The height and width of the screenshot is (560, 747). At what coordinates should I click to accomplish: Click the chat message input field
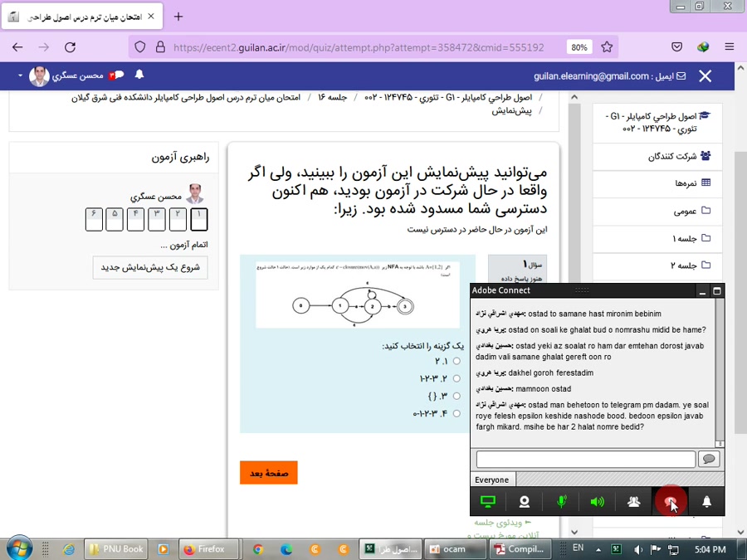click(x=584, y=459)
